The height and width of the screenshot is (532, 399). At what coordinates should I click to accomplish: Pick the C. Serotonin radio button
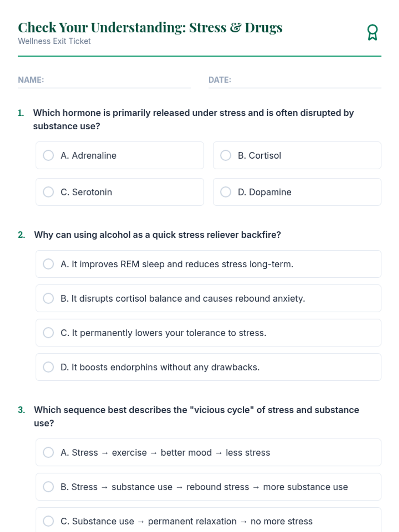click(49, 192)
